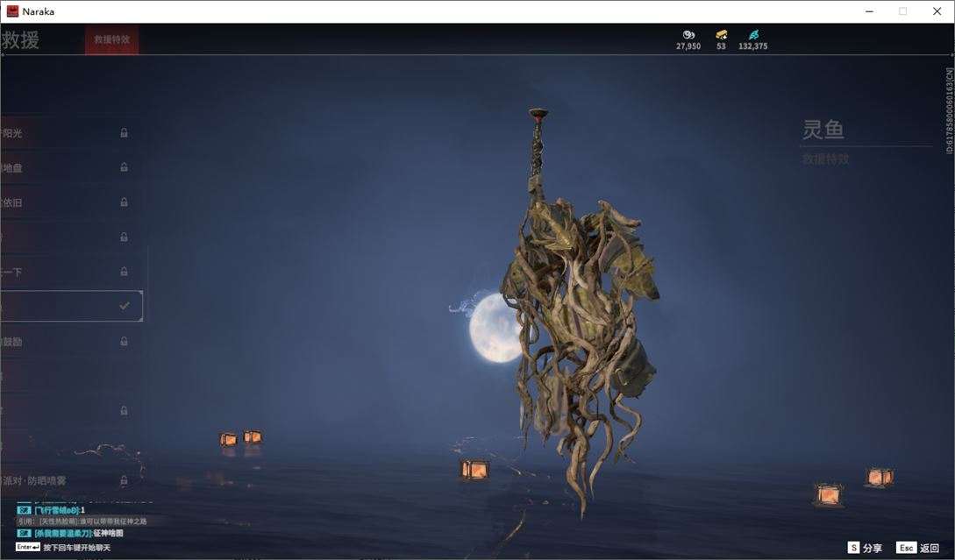Click the lock icon on the 阳光 row
The image size is (955, 560).
point(125,132)
